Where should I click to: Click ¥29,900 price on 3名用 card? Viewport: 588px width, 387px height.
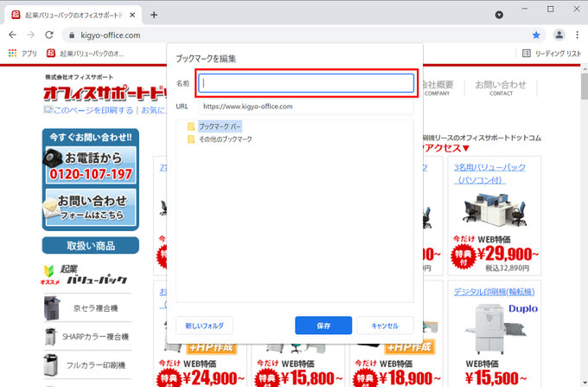coord(508,255)
